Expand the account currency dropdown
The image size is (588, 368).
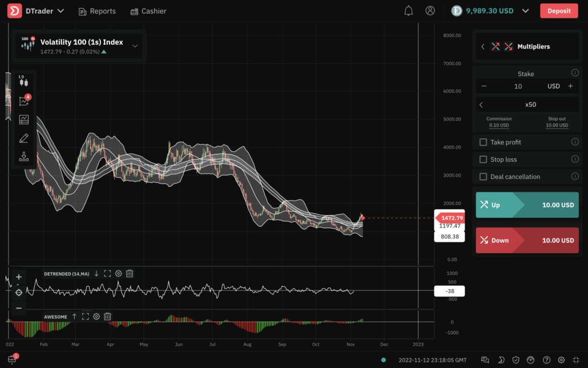(525, 10)
